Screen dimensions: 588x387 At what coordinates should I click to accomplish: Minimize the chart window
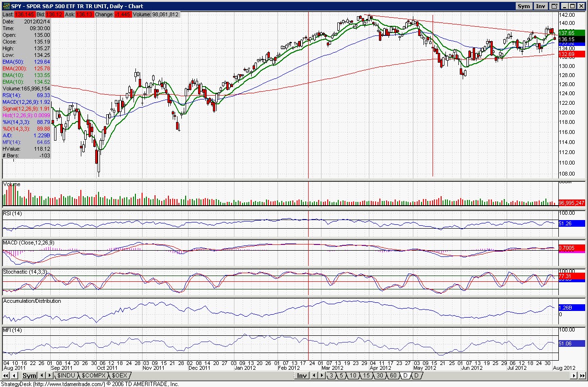pos(565,6)
